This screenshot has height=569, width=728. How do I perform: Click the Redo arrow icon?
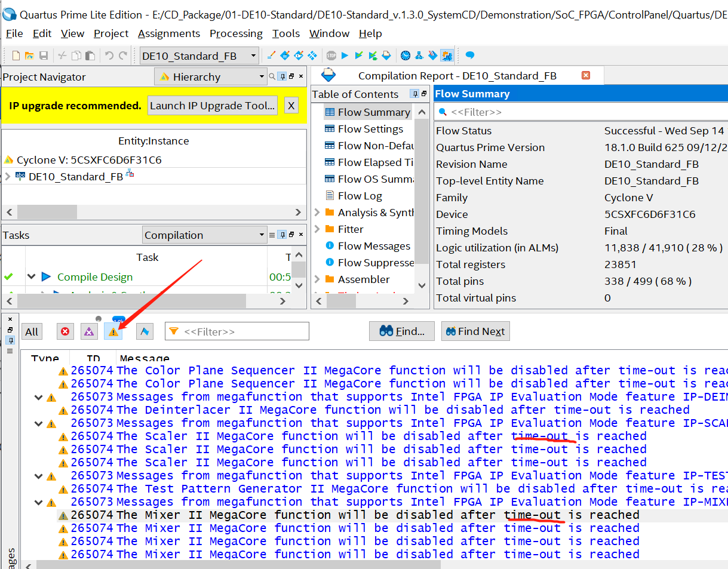[123, 56]
